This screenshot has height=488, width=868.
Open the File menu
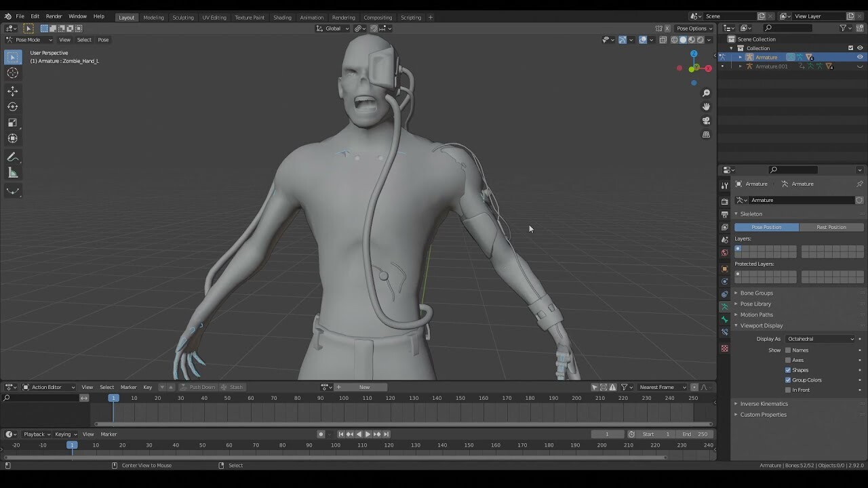[20, 16]
